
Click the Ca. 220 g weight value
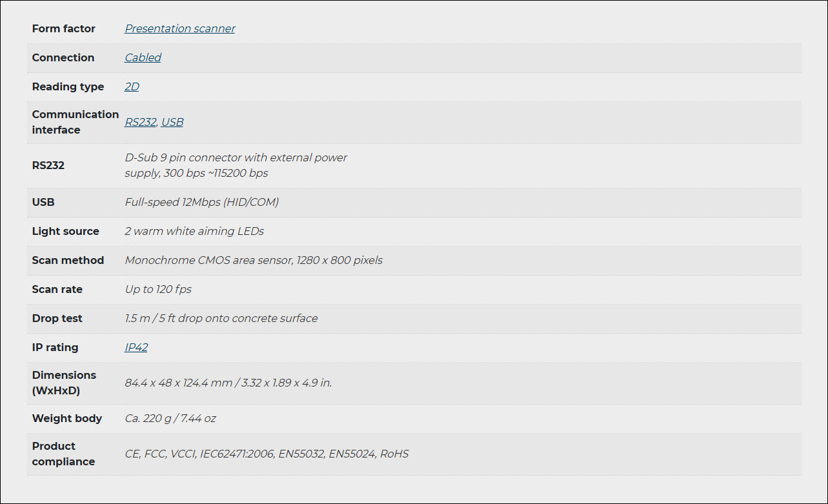pyautogui.click(x=170, y=418)
